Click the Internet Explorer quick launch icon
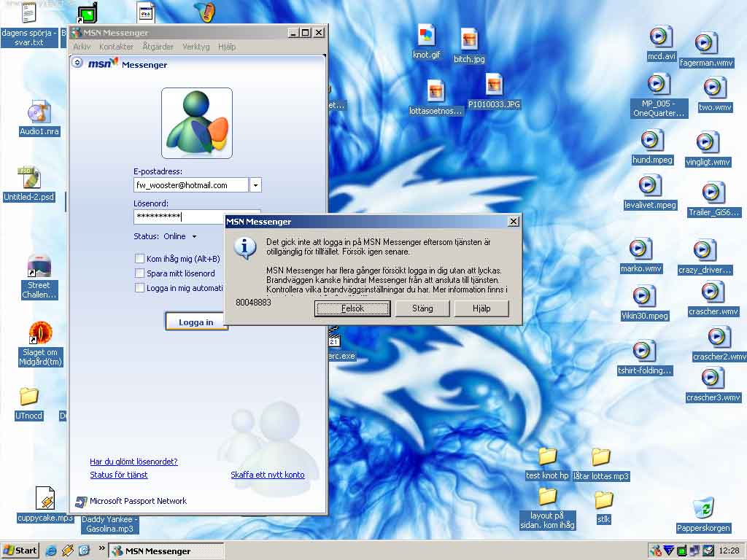The height and width of the screenshot is (560, 747). [50, 551]
